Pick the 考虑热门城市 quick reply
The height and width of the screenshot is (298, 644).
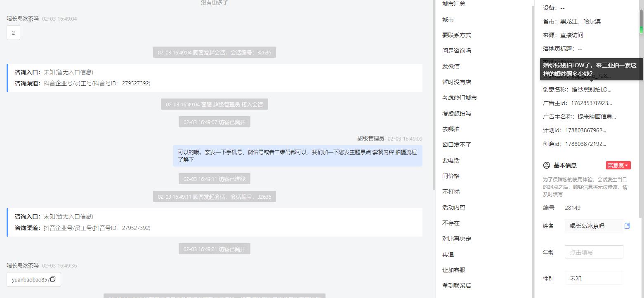coord(460,98)
